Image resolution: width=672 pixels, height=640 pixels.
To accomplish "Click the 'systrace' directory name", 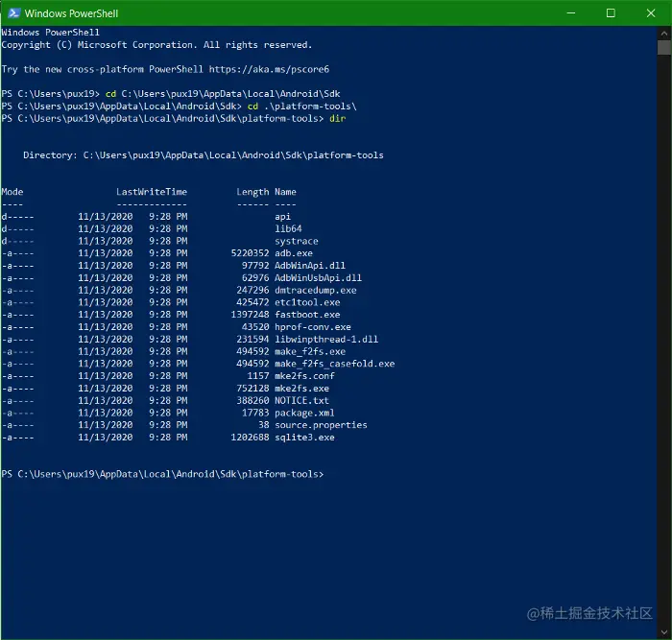I will [297, 241].
